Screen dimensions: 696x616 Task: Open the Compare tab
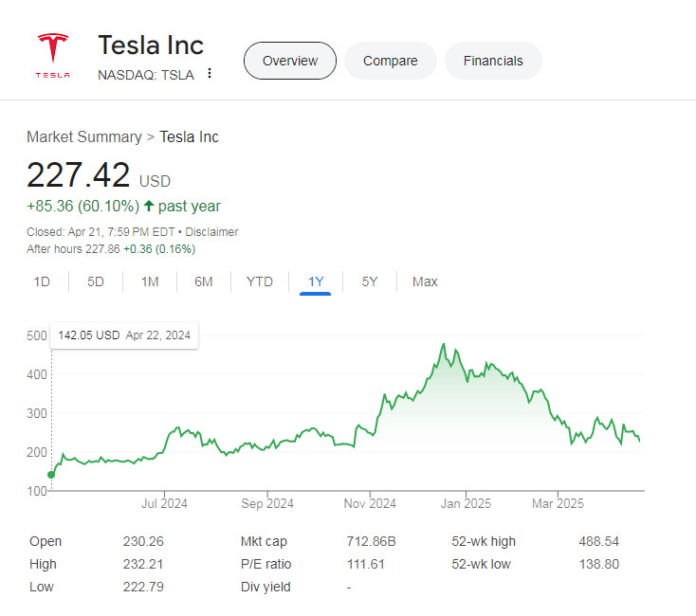390,61
